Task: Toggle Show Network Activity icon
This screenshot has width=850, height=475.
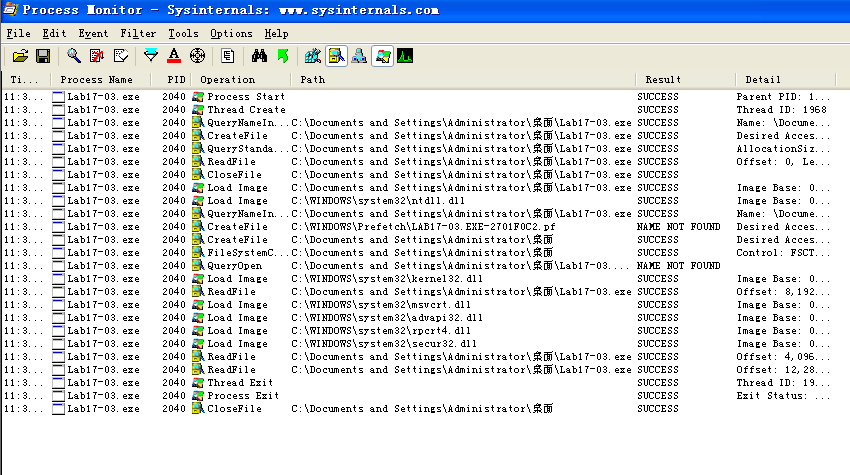Action: [359, 56]
